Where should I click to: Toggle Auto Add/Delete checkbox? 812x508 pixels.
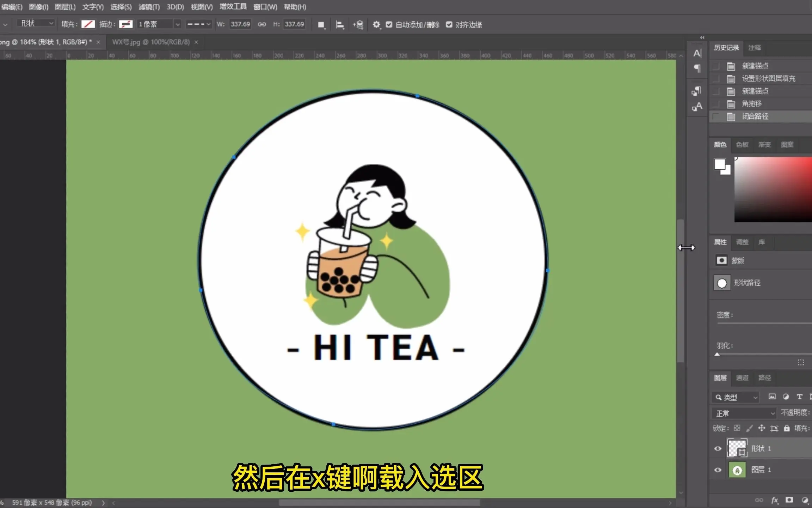click(389, 25)
